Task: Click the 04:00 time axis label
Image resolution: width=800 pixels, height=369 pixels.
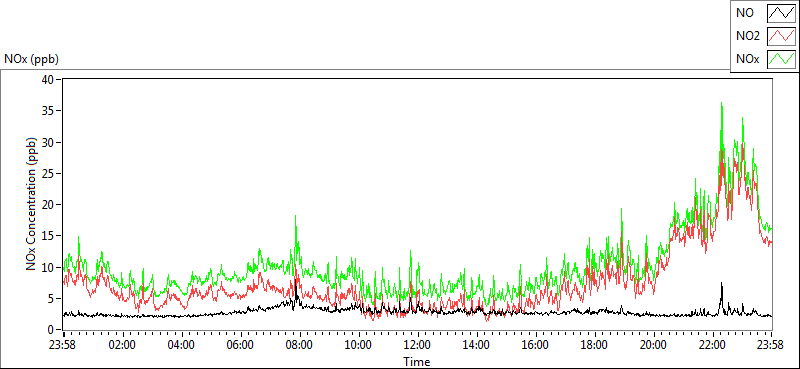Action: [181, 345]
